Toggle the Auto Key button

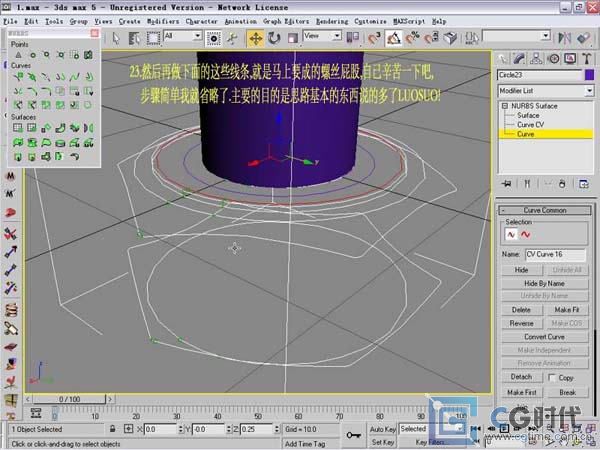pyautogui.click(x=382, y=429)
